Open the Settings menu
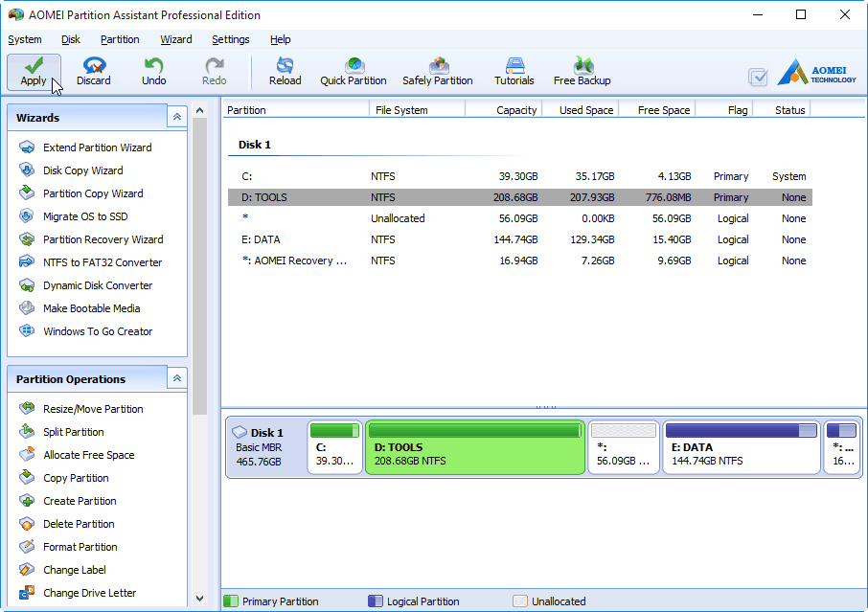868x612 pixels. tap(231, 39)
